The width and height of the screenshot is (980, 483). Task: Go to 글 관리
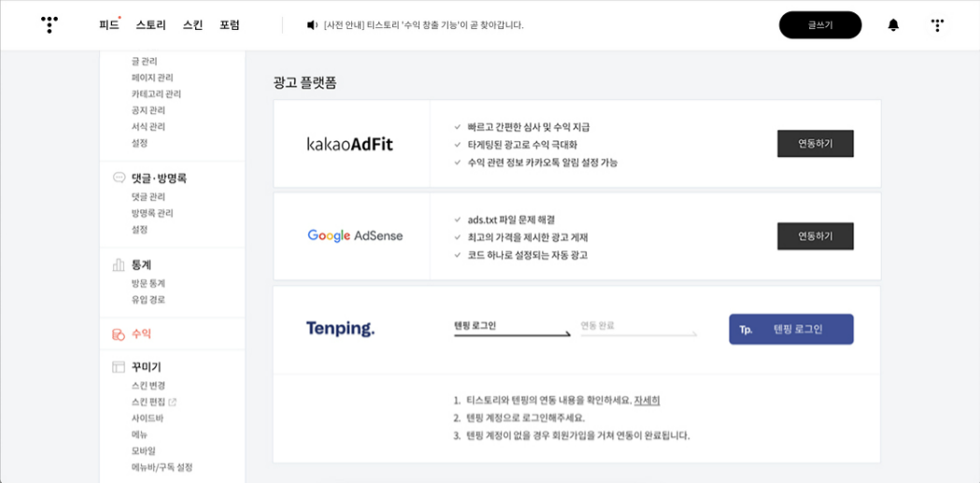click(145, 62)
